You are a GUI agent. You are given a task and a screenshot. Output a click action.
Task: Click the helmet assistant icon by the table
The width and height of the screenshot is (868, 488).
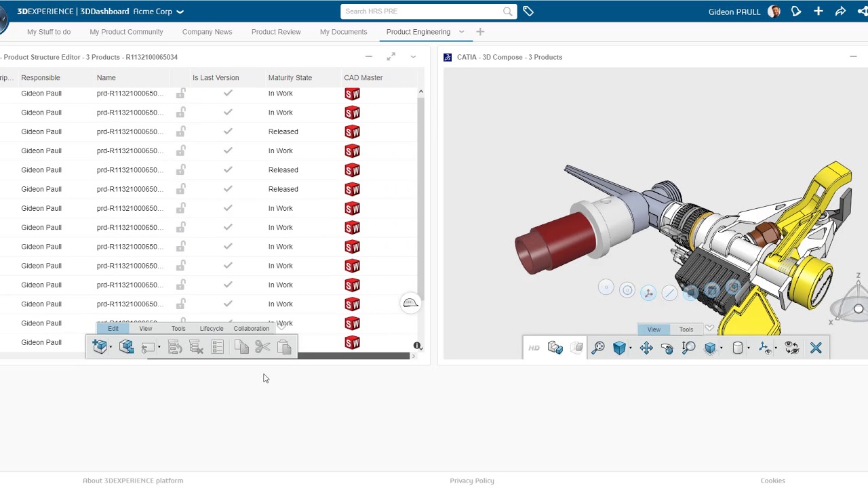pos(410,303)
